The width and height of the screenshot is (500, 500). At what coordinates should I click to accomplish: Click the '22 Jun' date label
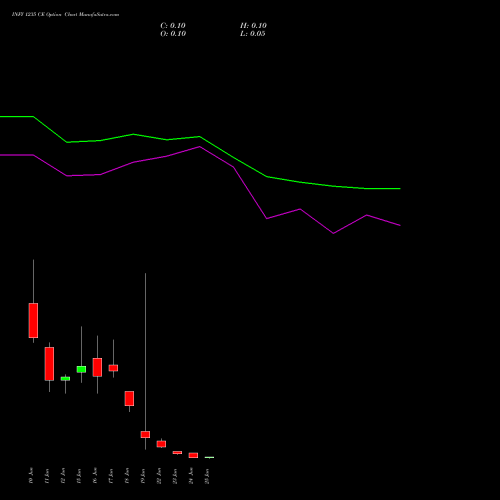tap(159, 476)
